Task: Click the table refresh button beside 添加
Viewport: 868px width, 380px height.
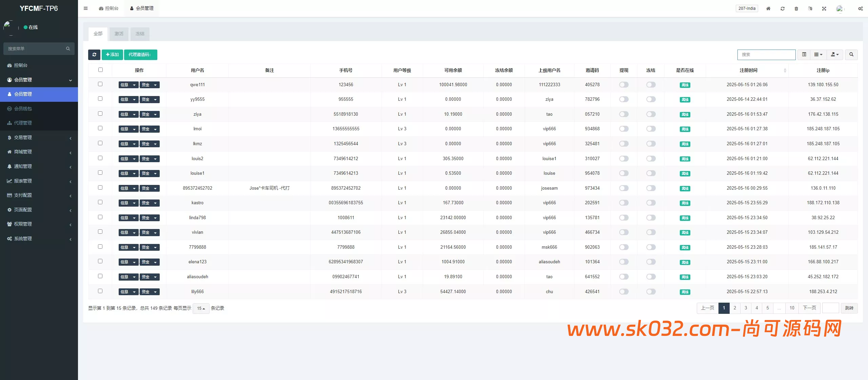Action: [x=94, y=55]
